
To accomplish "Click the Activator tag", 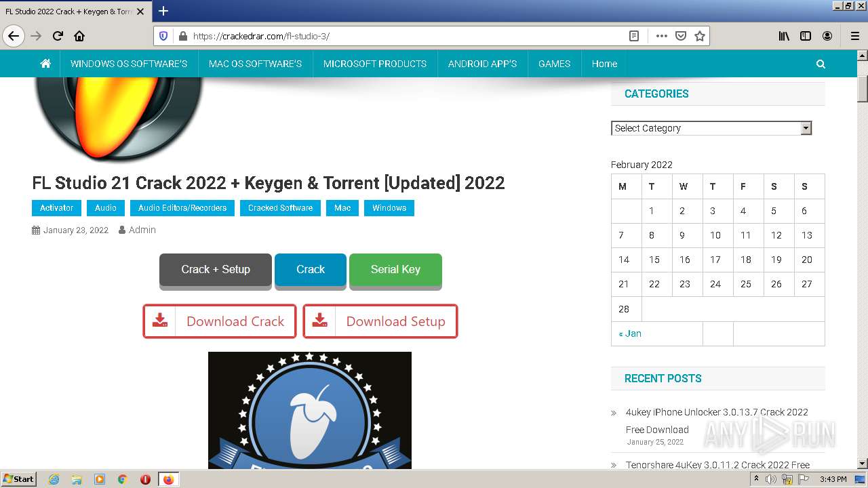I will click(x=56, y=208).
